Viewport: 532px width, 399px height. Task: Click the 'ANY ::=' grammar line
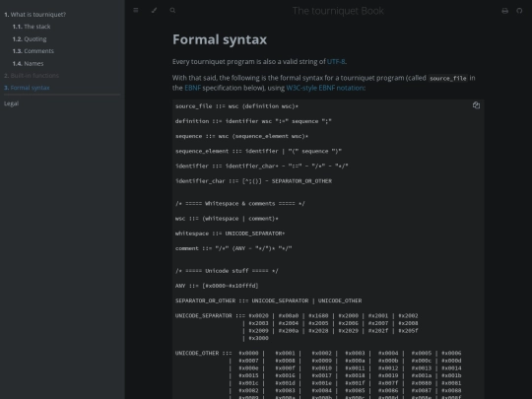point(217,286)
